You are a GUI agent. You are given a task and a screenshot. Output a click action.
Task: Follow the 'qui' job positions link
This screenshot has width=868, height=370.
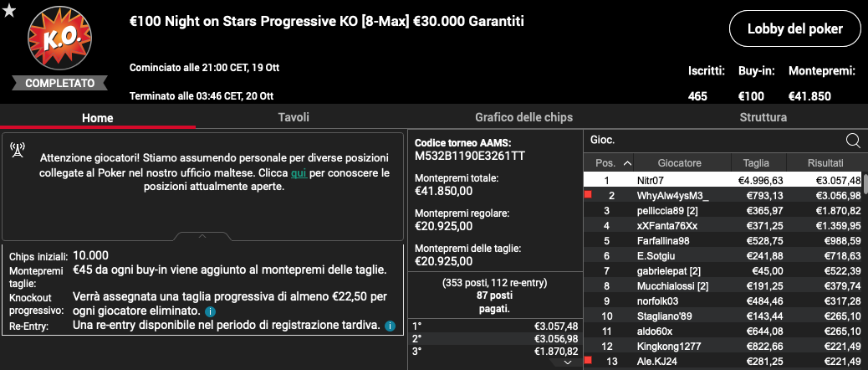(299, 172)
